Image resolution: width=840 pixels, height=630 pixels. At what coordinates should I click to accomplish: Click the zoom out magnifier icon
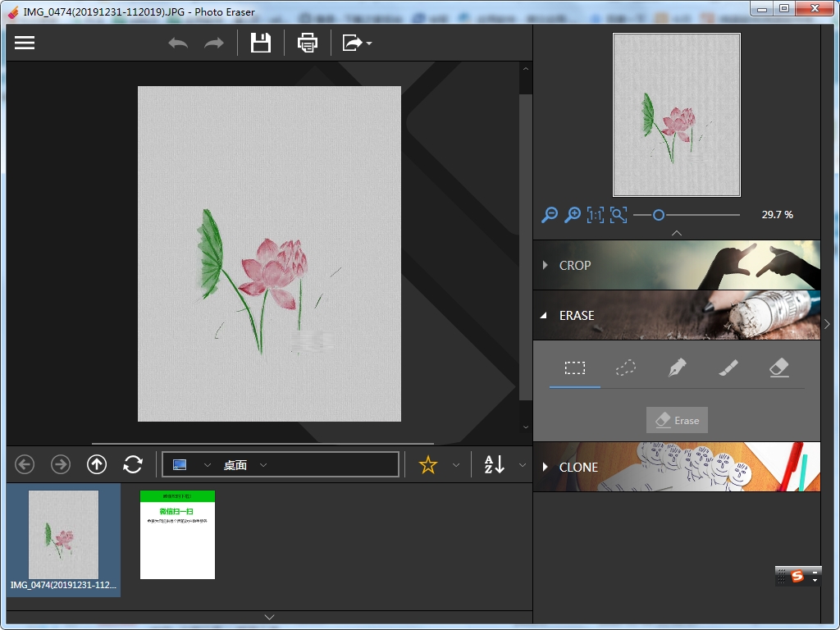point(550,215)
